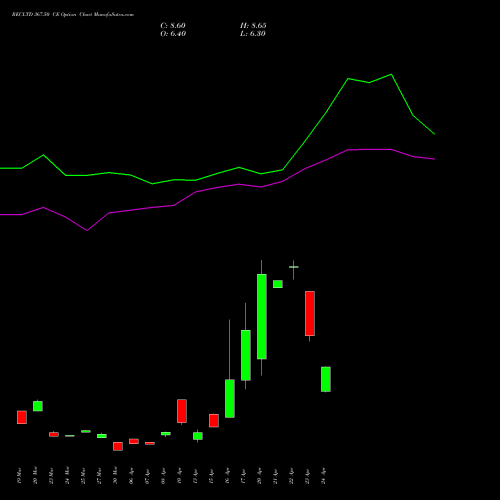Click the low price value L: 6.30
Screen dimensions: 500x500
coord(253,34)
